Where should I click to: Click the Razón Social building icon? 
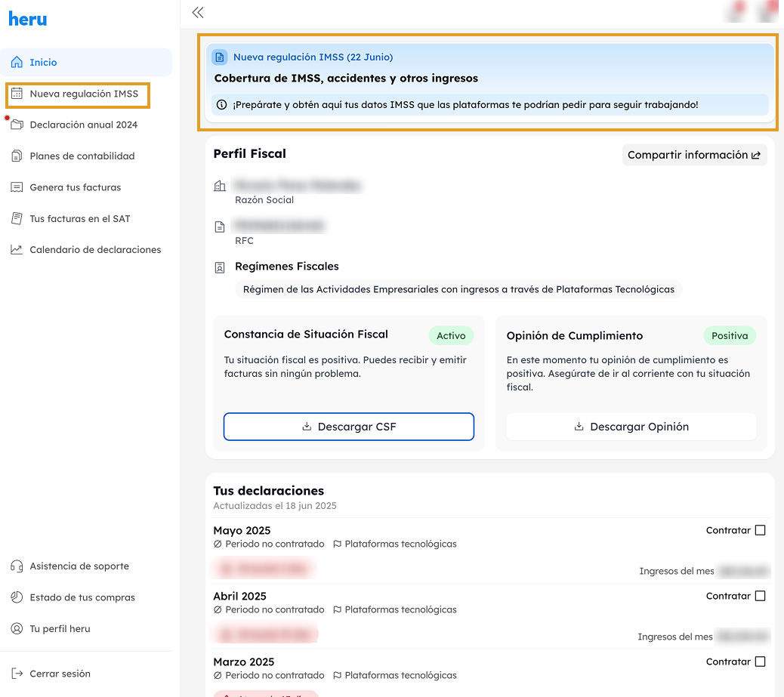[220, 186]
